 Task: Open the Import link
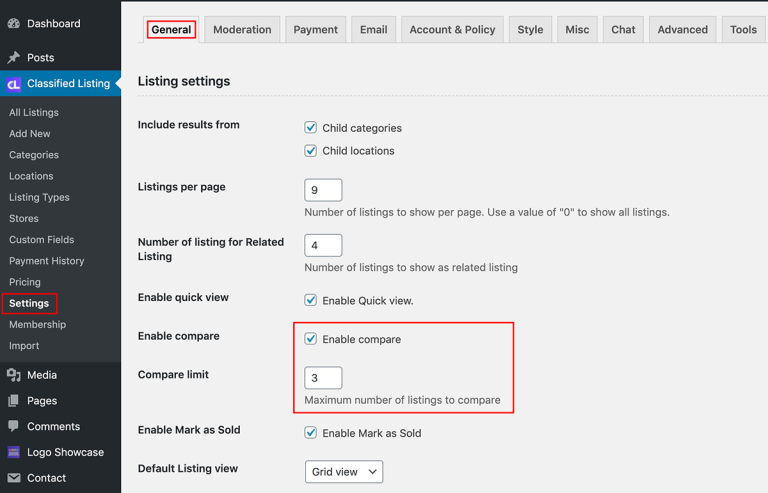pyautogui.click(x=24, y=346)
